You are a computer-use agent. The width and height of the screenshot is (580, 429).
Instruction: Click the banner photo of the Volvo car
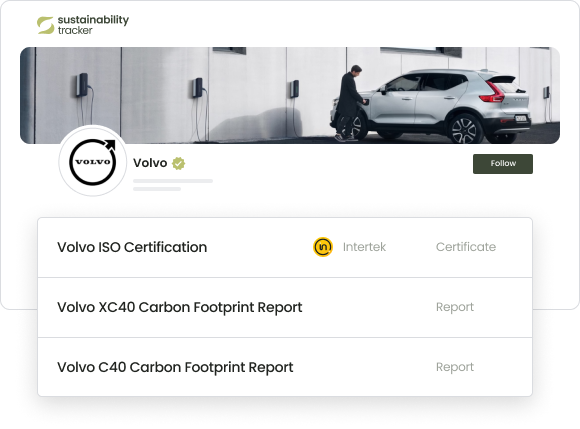point(290,95)
